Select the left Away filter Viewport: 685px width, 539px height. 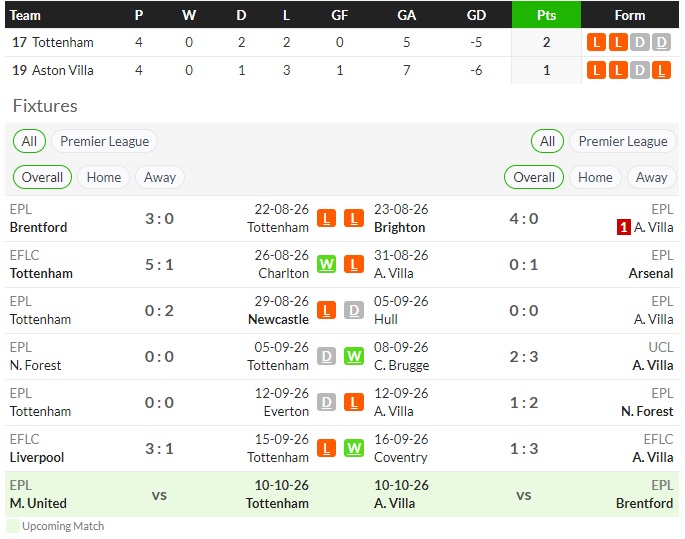(160, 177)
